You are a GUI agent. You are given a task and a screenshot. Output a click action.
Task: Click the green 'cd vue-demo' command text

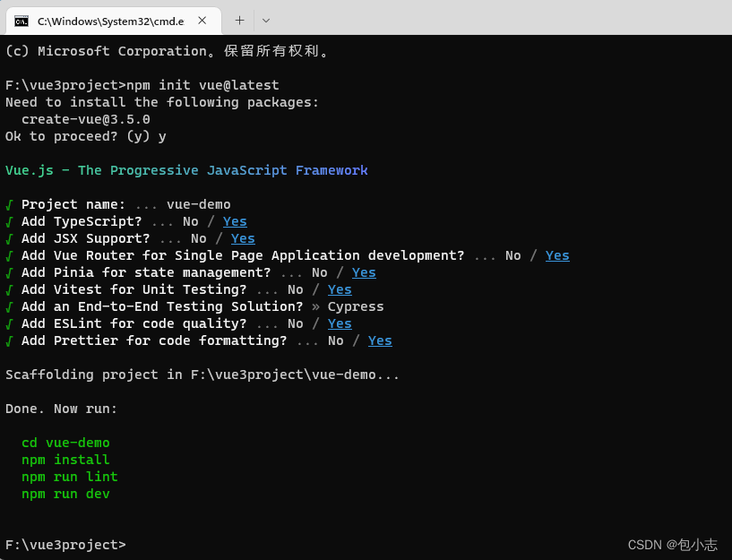pos(65,443)
